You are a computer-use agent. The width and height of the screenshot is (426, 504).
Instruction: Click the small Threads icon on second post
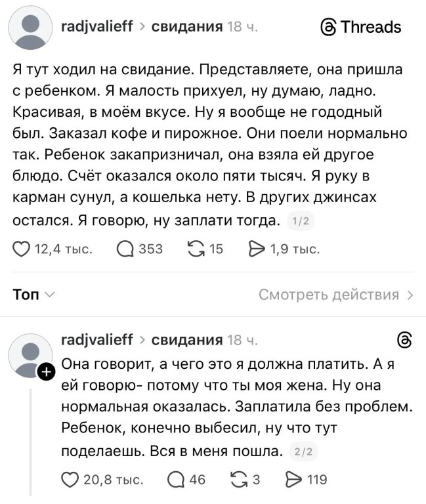click(405, 341)
